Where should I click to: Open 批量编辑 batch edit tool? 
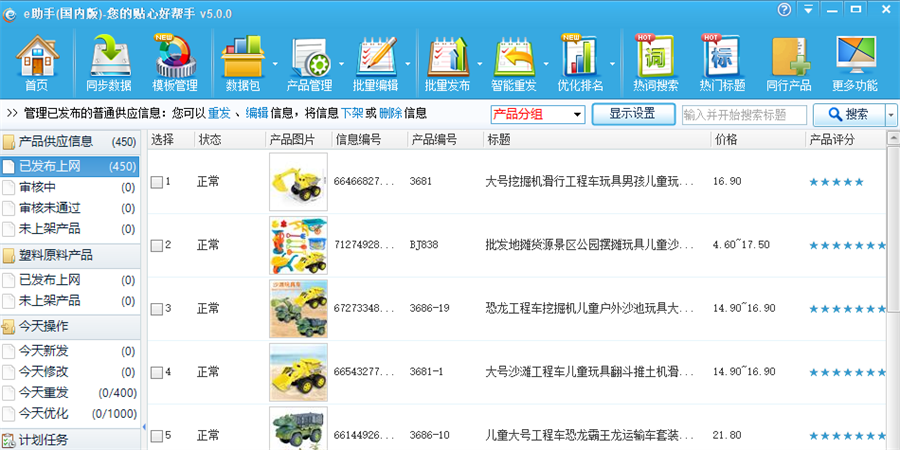[x=377, y=62]
